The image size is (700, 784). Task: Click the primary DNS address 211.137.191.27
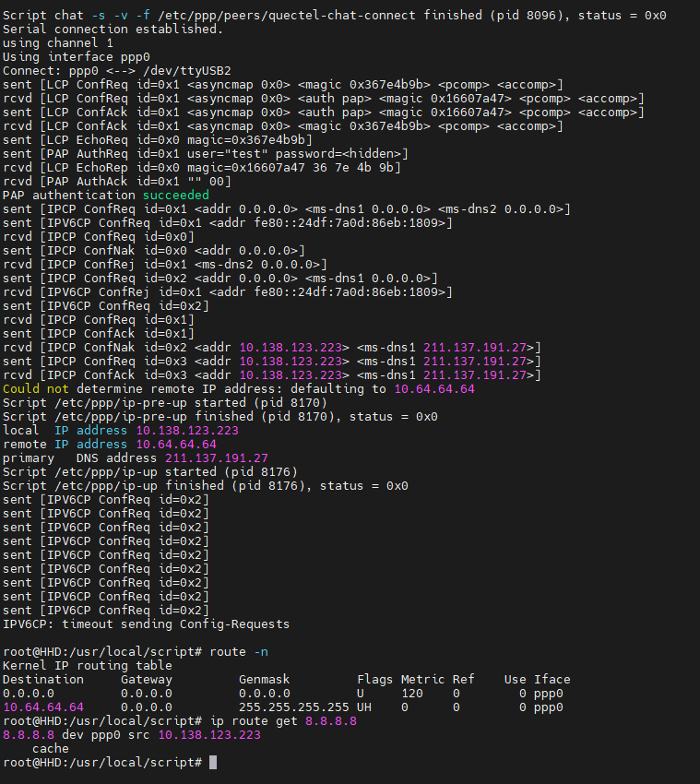coord(216,458)
